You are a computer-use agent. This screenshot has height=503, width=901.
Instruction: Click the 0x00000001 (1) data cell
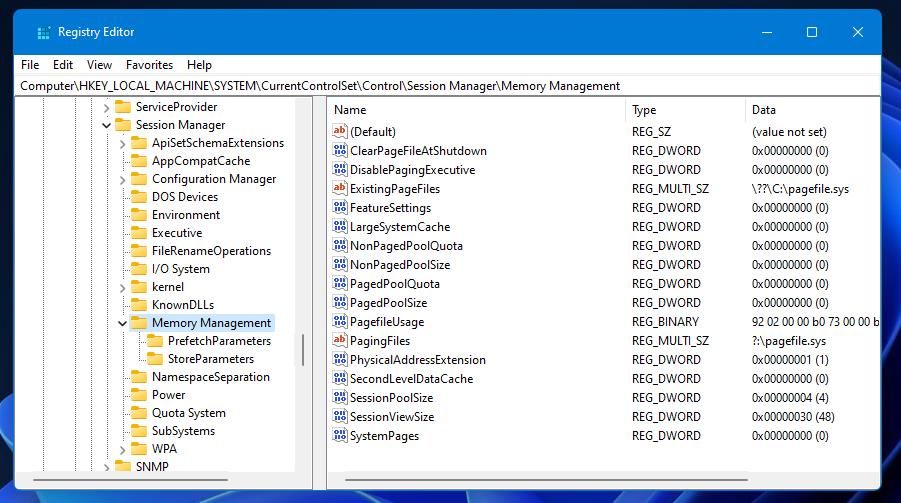(x=790, y=359)
